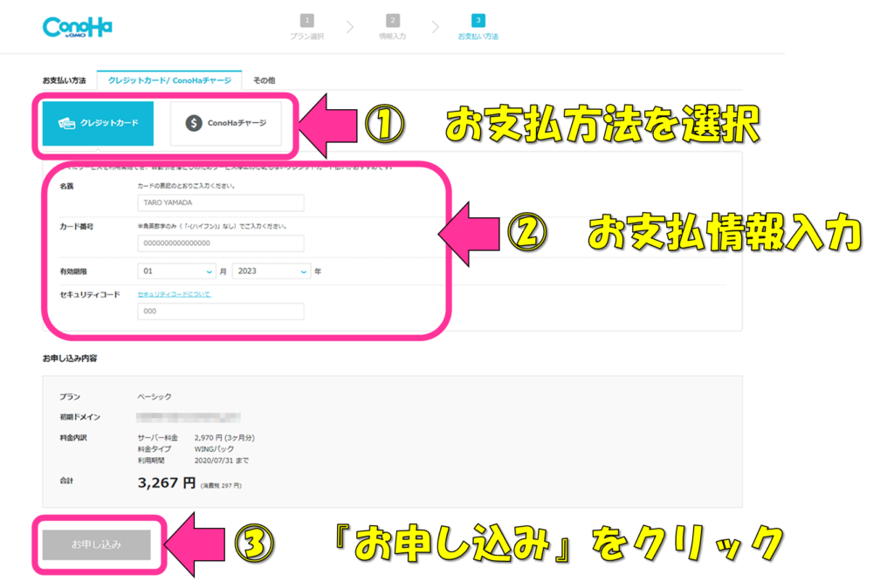Switch to the その他 tab

[x=264, y=80]
